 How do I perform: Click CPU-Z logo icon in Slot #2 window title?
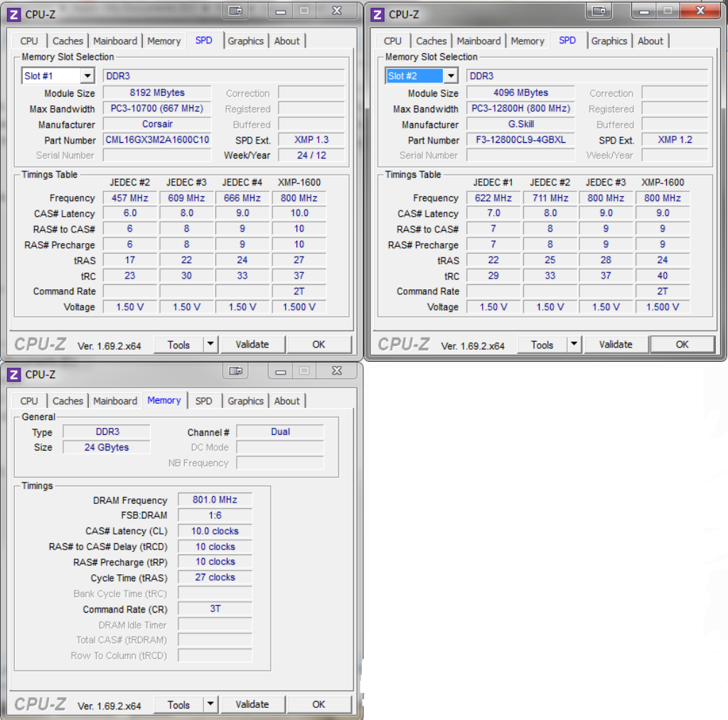tap(378, 14)
